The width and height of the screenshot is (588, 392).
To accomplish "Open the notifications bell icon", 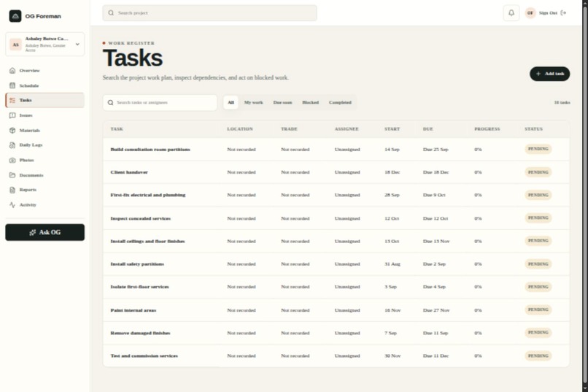I will pyautogui.click(x=511, y=12).
